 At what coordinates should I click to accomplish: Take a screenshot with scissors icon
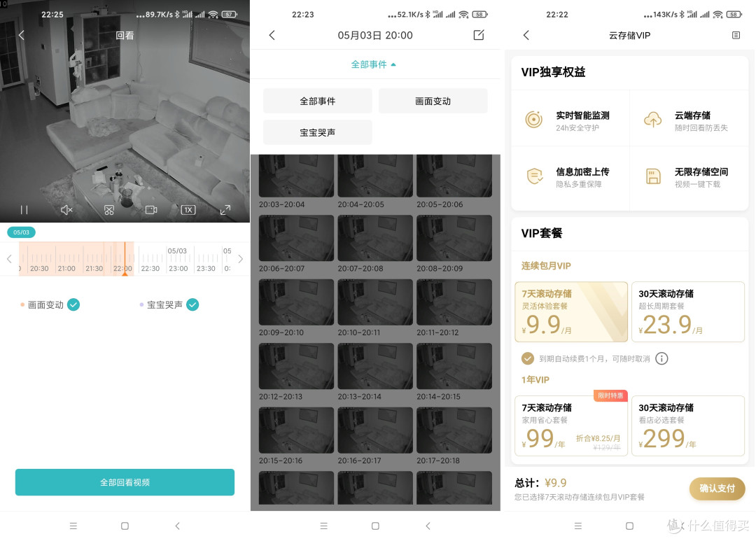[x=109, y=210]
